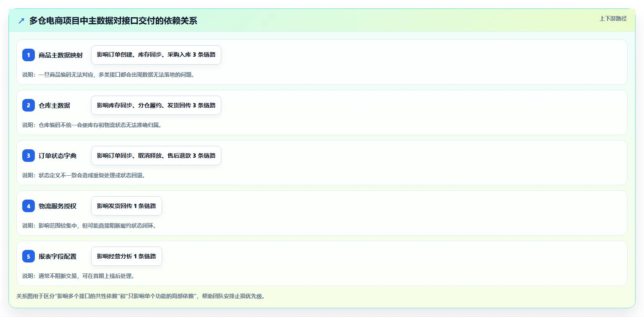Screen dimensions: 644x317
Task: Select the 仓库主数据 item name
Action: pos(54,105)
